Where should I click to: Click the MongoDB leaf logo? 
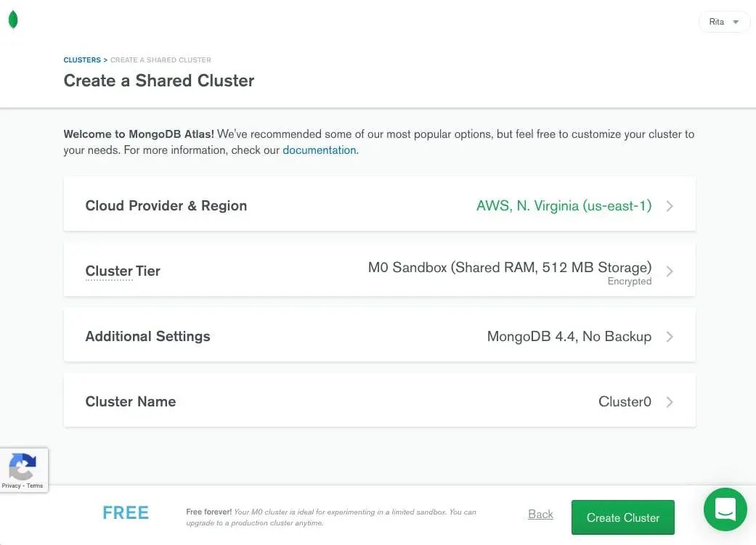click(13, 20)
